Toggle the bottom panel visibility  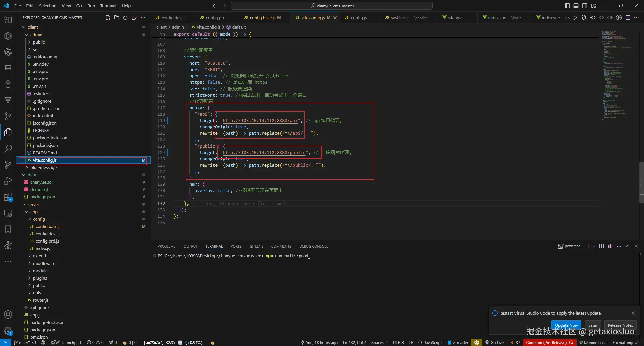[x=576, y=6]
